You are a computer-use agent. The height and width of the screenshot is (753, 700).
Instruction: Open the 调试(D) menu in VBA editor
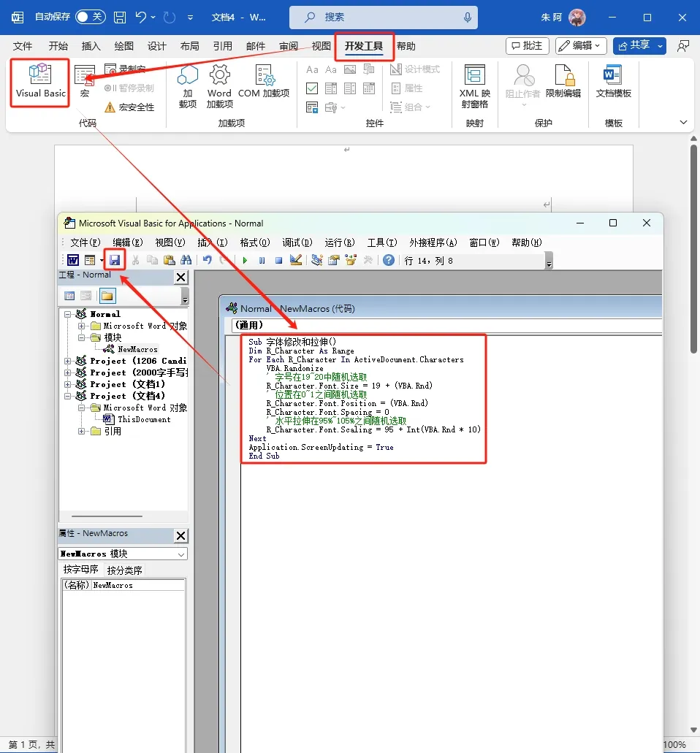[297, 242]
